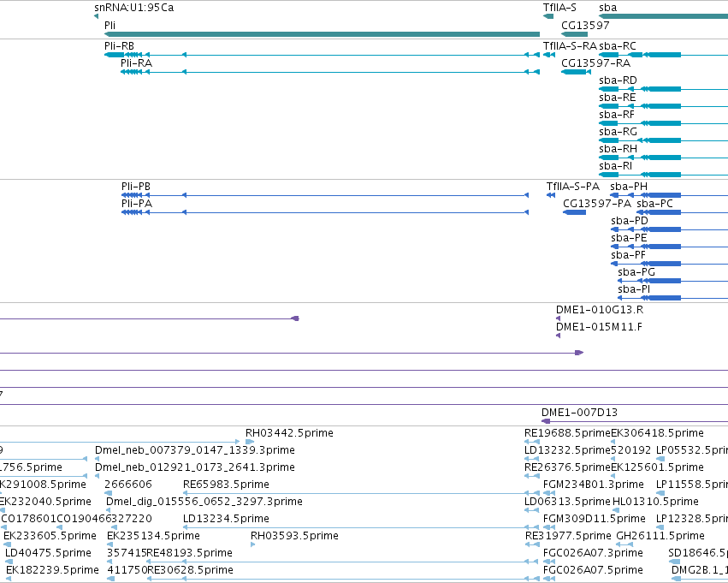Select the sba-PC protein label
The height and width of the screenshot is (583, 728).
tap(654, 204)
